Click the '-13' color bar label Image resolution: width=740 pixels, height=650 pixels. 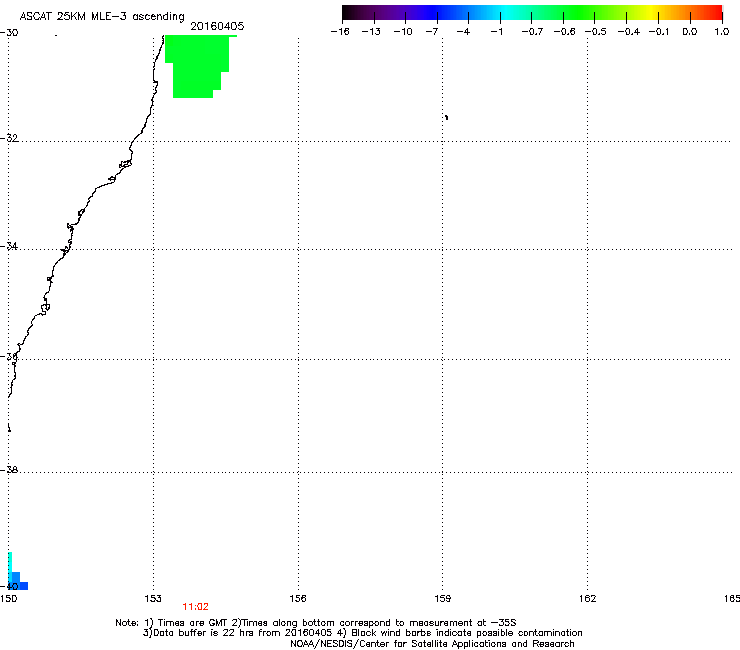coord(371,32)
